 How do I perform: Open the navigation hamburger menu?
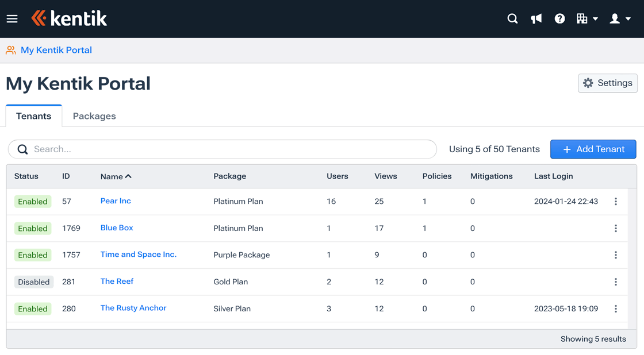coord(12,18)
